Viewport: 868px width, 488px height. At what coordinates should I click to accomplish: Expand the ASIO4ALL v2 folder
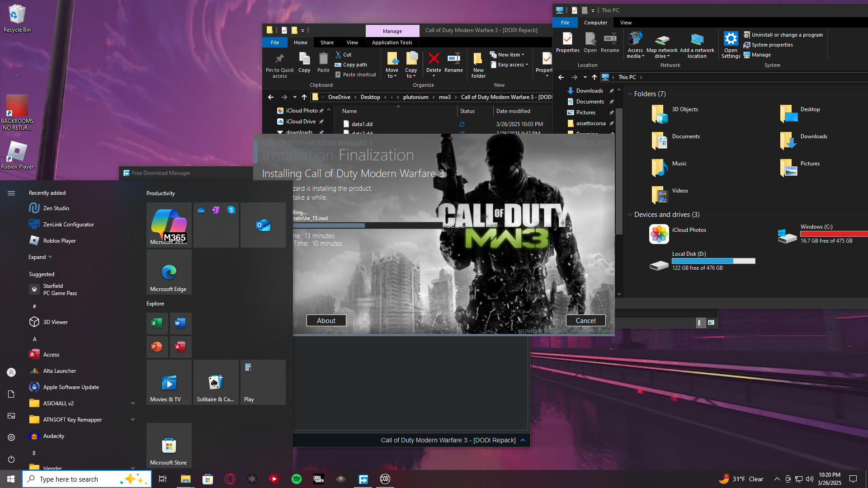(x=133, y=403)
